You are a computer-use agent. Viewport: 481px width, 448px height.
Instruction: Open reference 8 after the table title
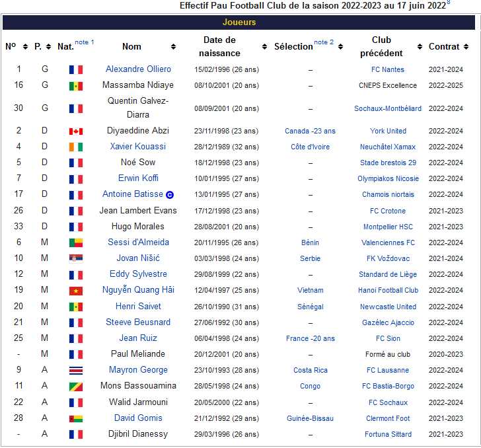449,2
